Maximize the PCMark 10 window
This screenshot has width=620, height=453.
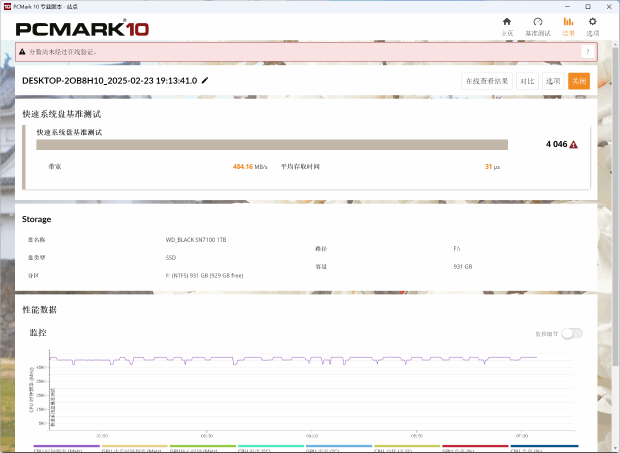click(588, 7)
